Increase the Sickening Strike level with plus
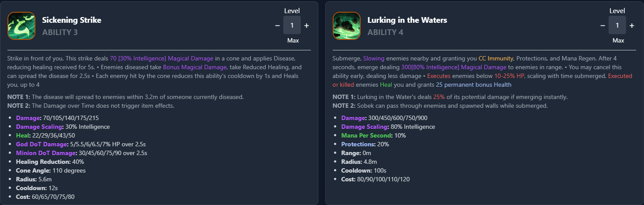The height and width of the screenshot is (205, 644). click(x=306, y=25)
